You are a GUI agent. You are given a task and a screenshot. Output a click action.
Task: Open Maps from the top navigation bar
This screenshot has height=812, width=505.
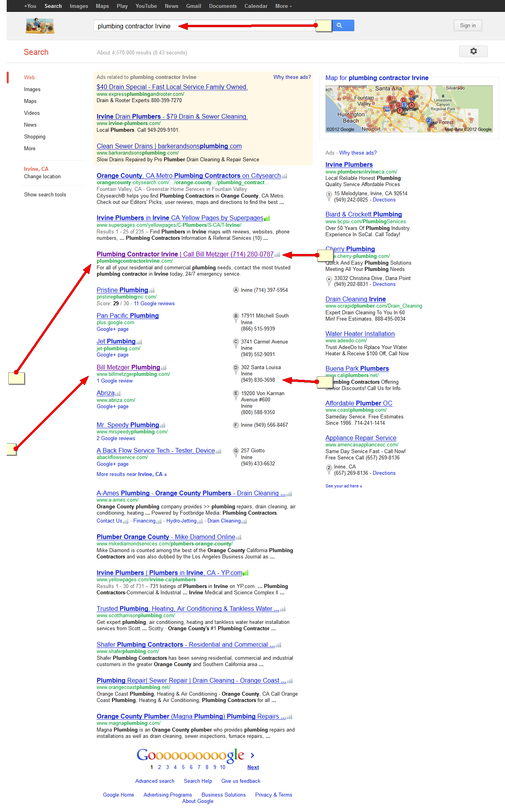(102, 6)
